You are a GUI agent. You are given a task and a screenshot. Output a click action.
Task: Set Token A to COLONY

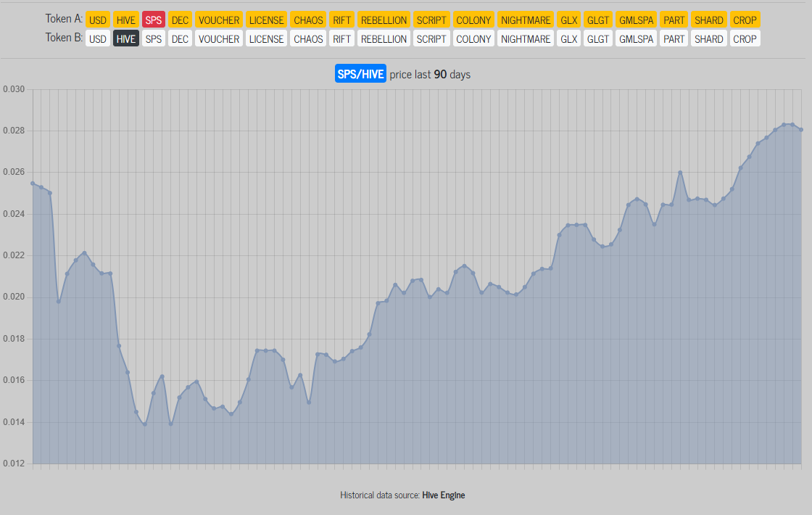473,20
